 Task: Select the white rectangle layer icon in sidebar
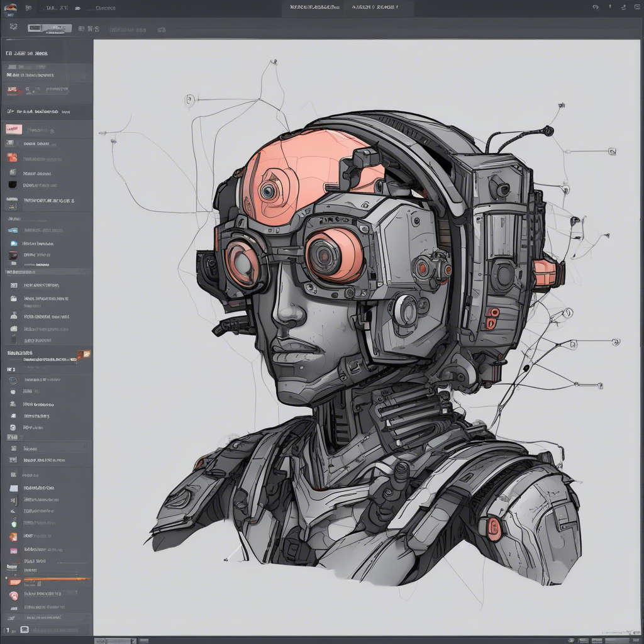click(14, 487)
